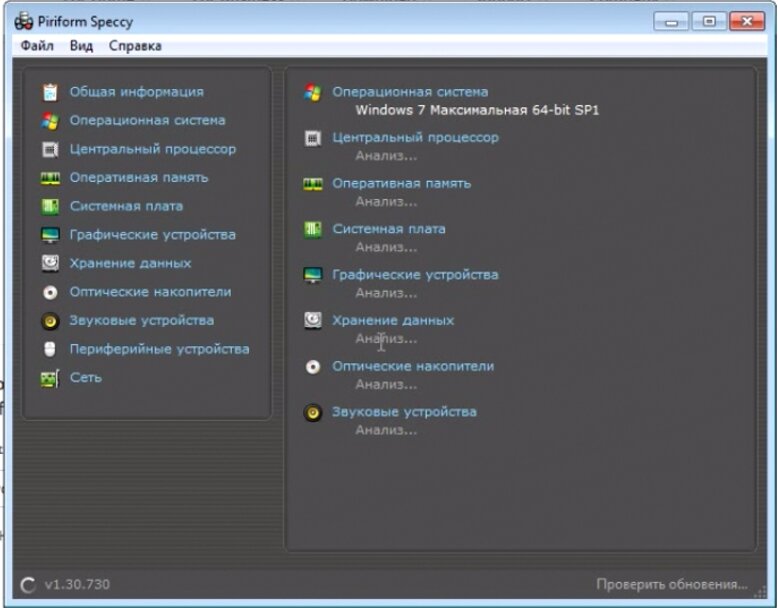
Task: Click Анализ... under Оперативная память
Action: pos(386,202)
